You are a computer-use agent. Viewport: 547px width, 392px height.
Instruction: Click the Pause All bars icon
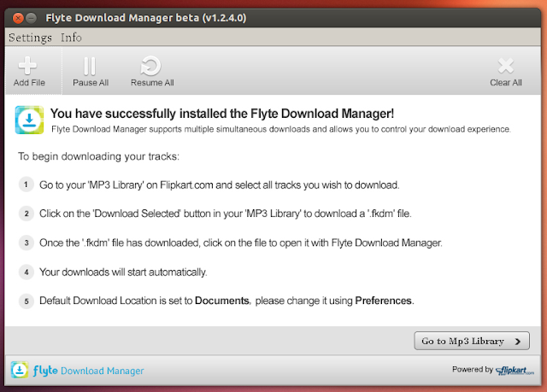pyautogui.click(x=90, y=67)
